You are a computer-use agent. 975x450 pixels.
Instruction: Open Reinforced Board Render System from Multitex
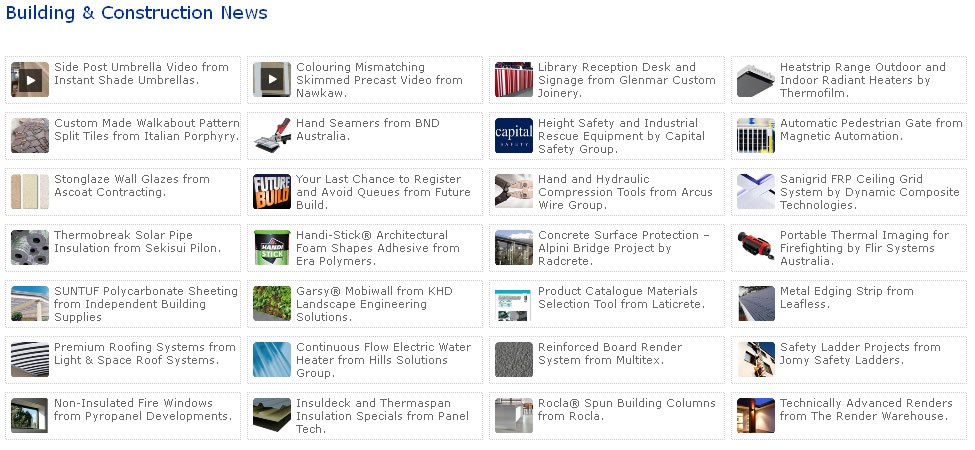(x=610, y=353)
